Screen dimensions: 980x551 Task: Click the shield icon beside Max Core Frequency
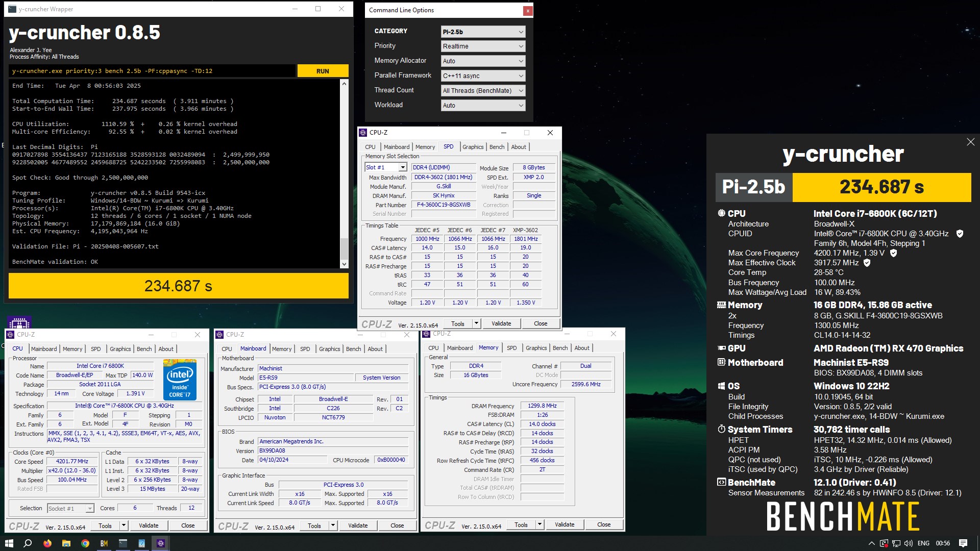pyautogui.click(x=893, y=253)
